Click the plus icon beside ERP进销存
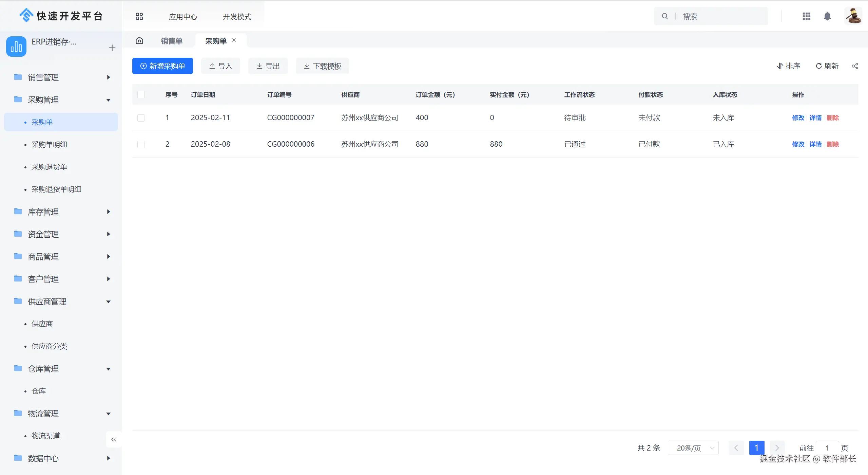Viewport: 868px width, 475px height. [x=112, y=48]
